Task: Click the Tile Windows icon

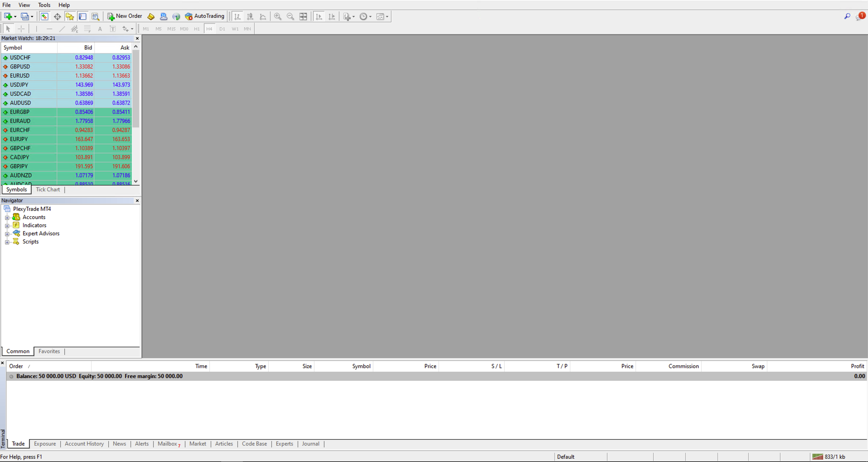Action: pos(303,16)
